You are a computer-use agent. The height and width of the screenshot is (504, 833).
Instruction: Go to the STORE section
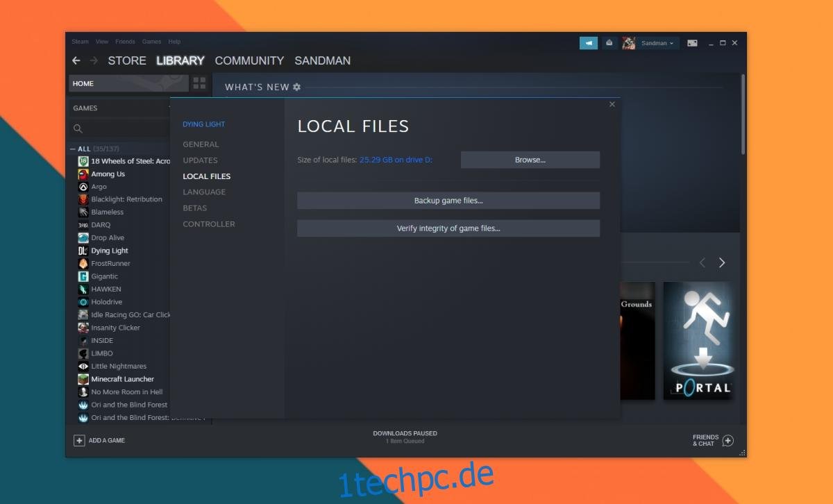pos(127,61)
